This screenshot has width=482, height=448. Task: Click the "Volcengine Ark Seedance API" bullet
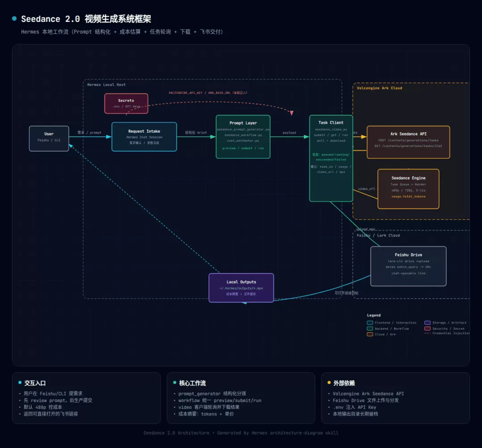368,394
